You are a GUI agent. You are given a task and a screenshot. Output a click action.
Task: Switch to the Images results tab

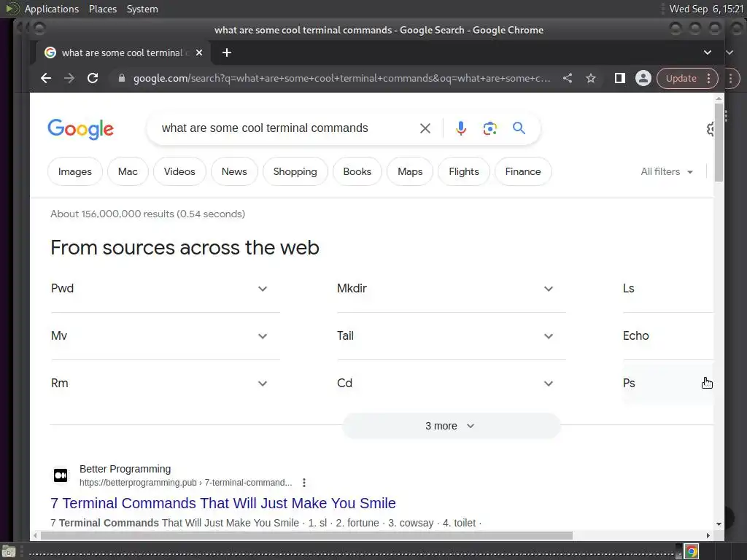click(x=75, y=171)
